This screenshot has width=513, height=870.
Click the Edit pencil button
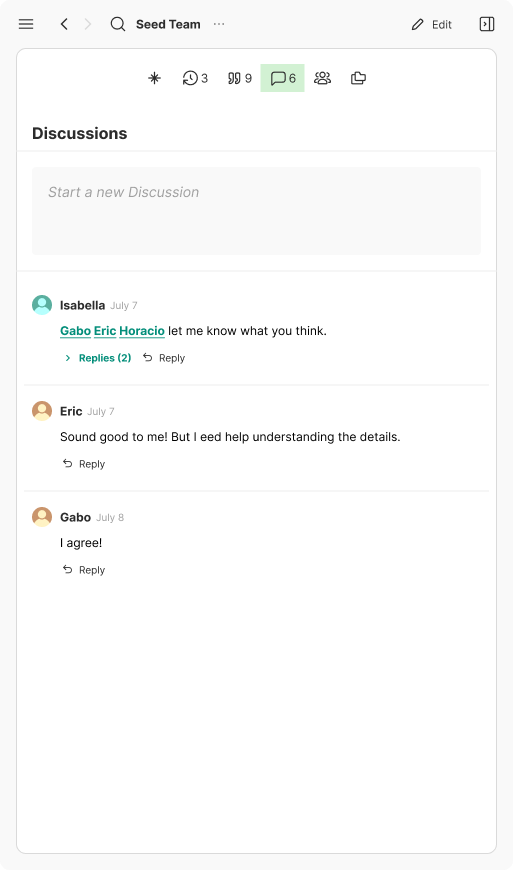[431, 24]
